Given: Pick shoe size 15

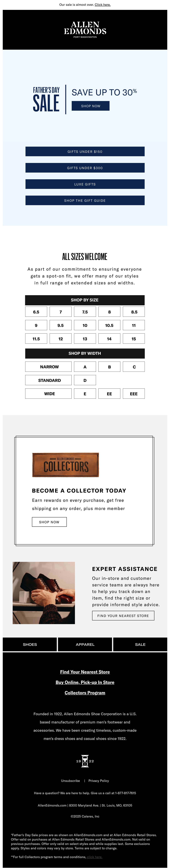Looking at the screenshot, I should [134, 339].
